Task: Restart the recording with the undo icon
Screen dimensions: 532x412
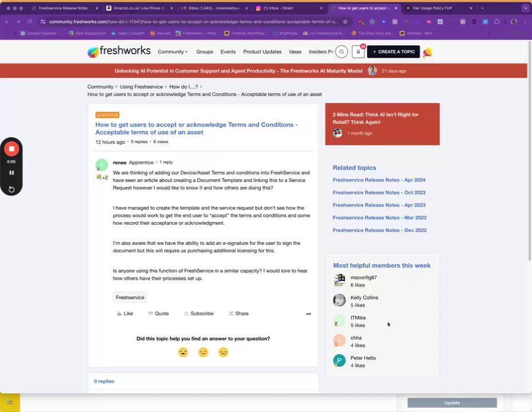Action: (11, 189)
